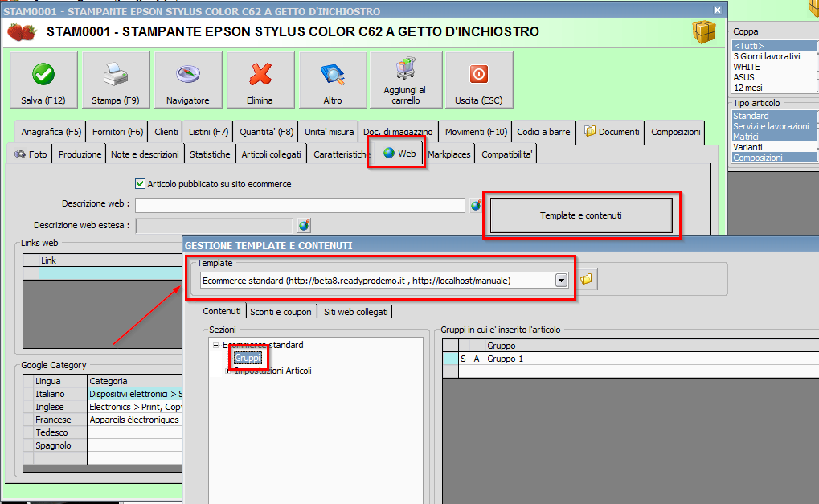Open the Siti web collegati tab
Screen dimensions: 819x504
356,312
